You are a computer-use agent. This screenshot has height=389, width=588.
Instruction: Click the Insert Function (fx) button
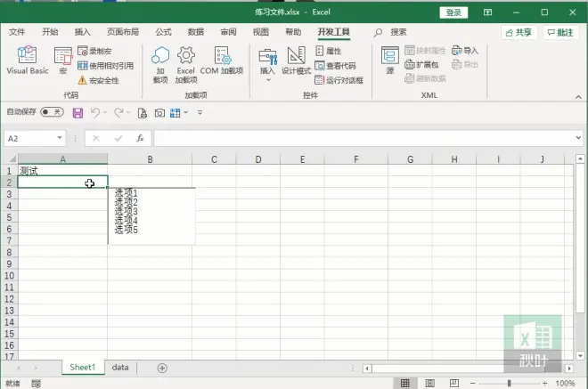[140, 138]
